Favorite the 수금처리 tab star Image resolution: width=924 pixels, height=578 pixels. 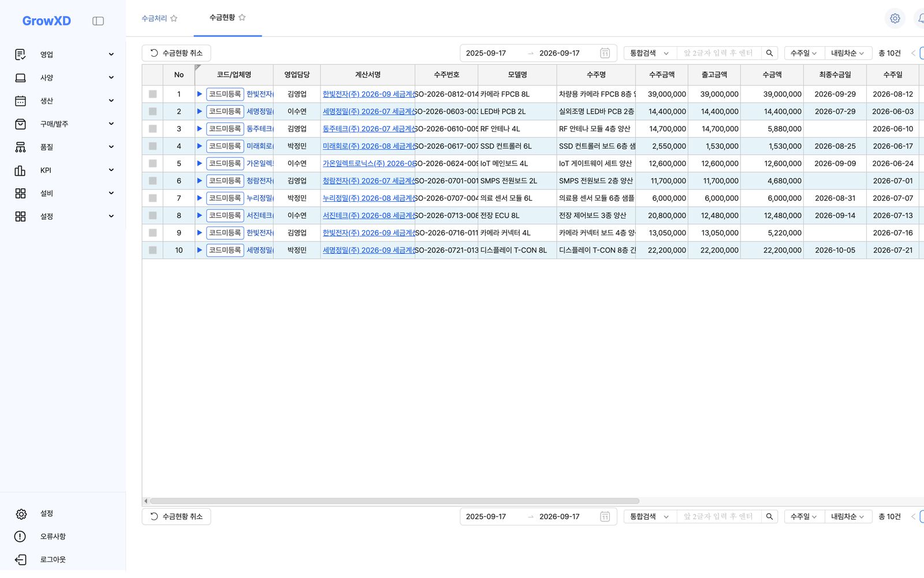(x=174, y=18)
